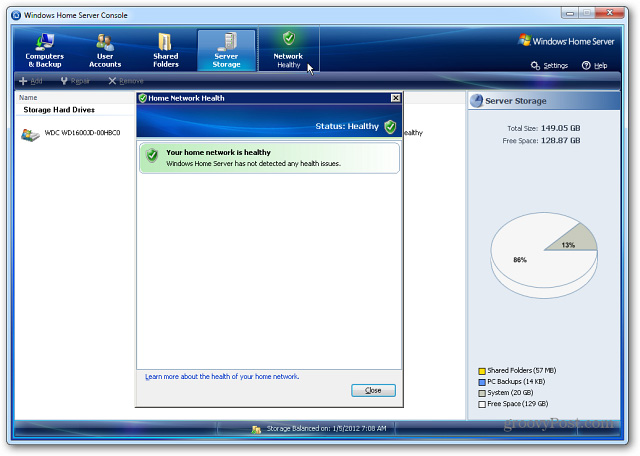Click the green shield beside Status: Healthy
The height and width of the screenshot is (456, 640).
[x=390, y=127]
